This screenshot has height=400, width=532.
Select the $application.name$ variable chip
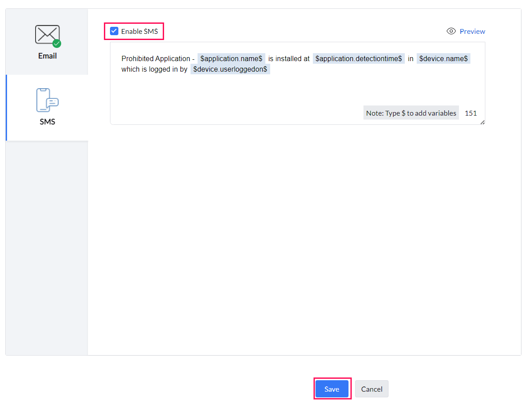coord(231,58)
